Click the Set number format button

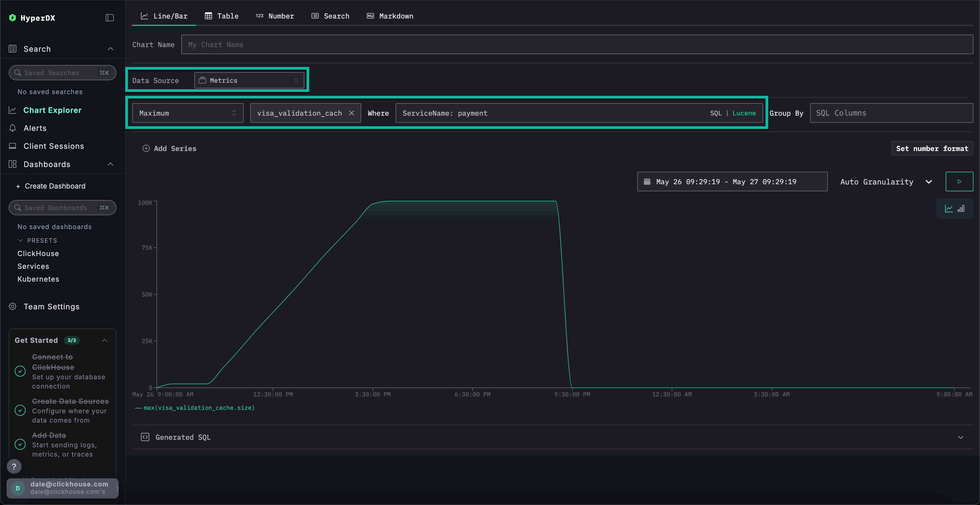[x=932, y=148]
